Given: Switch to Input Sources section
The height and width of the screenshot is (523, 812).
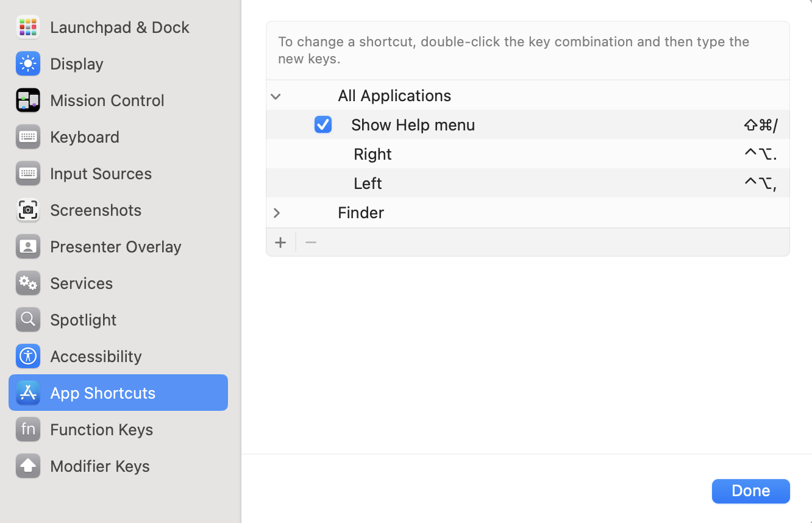Looking at the screenshot, I should pos(101,173).
